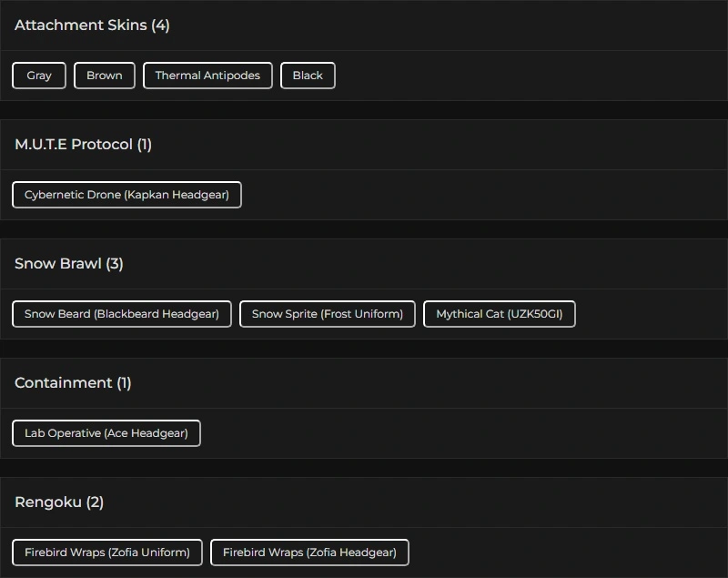Select Firebird Wraps (Zofia Uniform) tag
This screenshot has height=578, width=728.
[107, 553]
